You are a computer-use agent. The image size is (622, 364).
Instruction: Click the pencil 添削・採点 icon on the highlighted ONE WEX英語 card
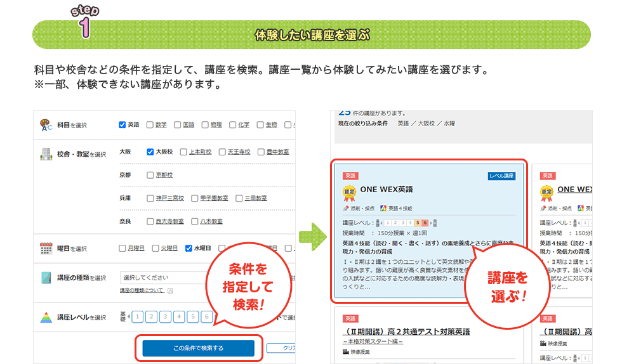(x=345, y=208)
